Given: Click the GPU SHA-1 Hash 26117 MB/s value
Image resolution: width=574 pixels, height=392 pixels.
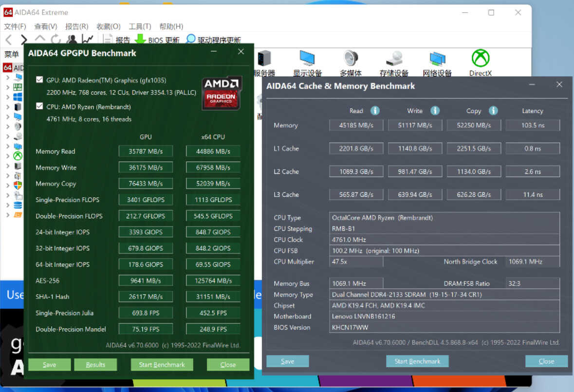Looking at the screenshot, I should (x=146, y=297).
